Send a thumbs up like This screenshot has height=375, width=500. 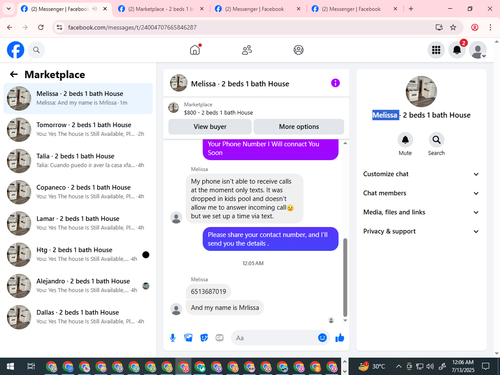click(340, 338)
